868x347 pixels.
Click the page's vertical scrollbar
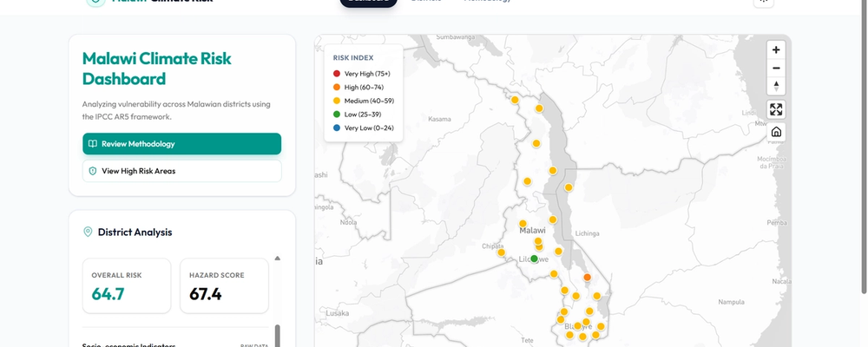(x=865, y=146)
